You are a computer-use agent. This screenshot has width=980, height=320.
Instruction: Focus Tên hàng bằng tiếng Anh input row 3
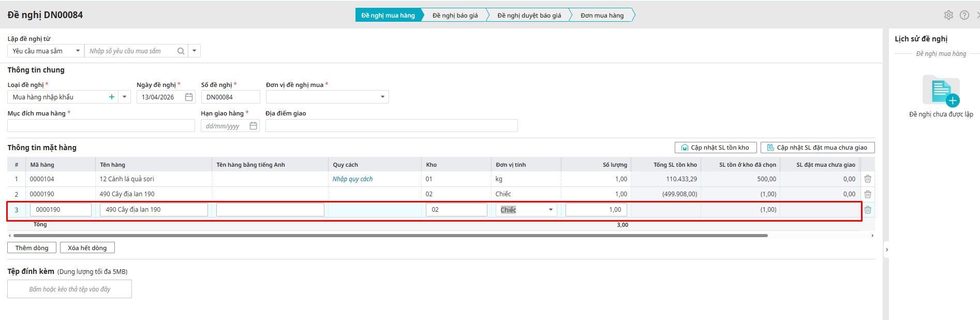[x=270, y=210]
